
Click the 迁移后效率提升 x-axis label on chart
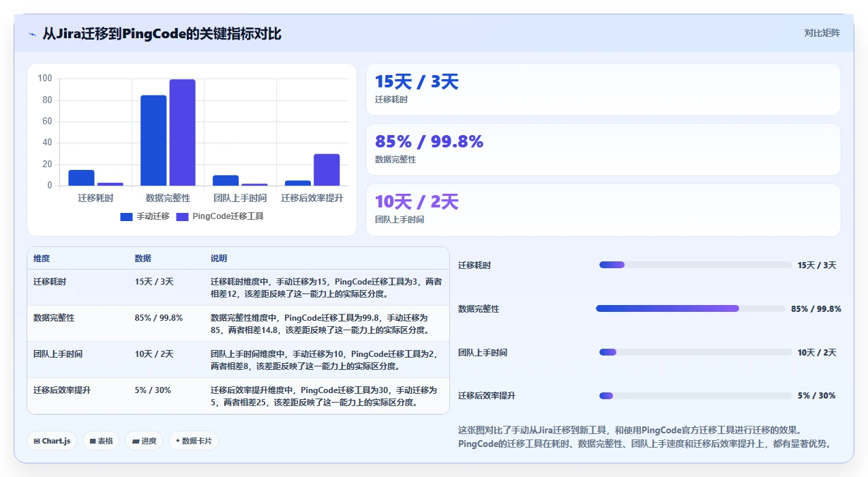point(312,198)
